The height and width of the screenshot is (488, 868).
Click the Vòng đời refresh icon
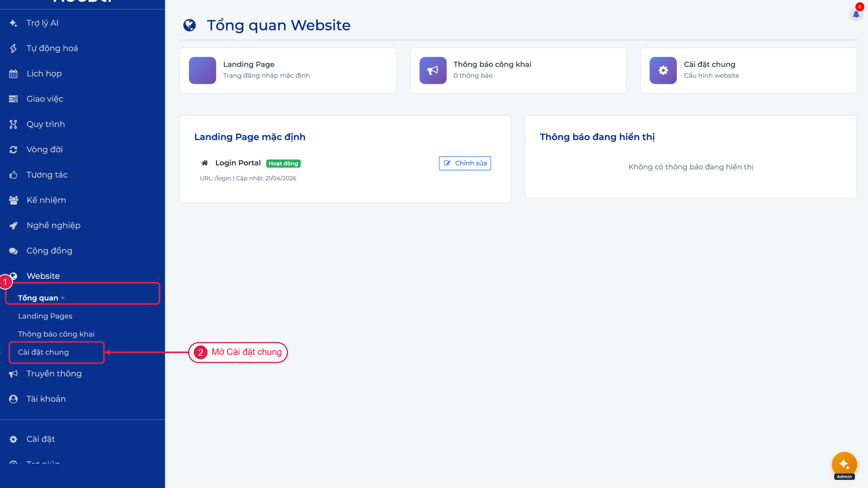coord(14,150)
